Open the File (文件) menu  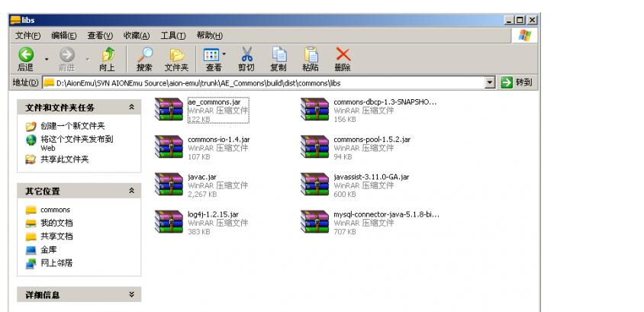pyautogui.click(x=28, y=36)
